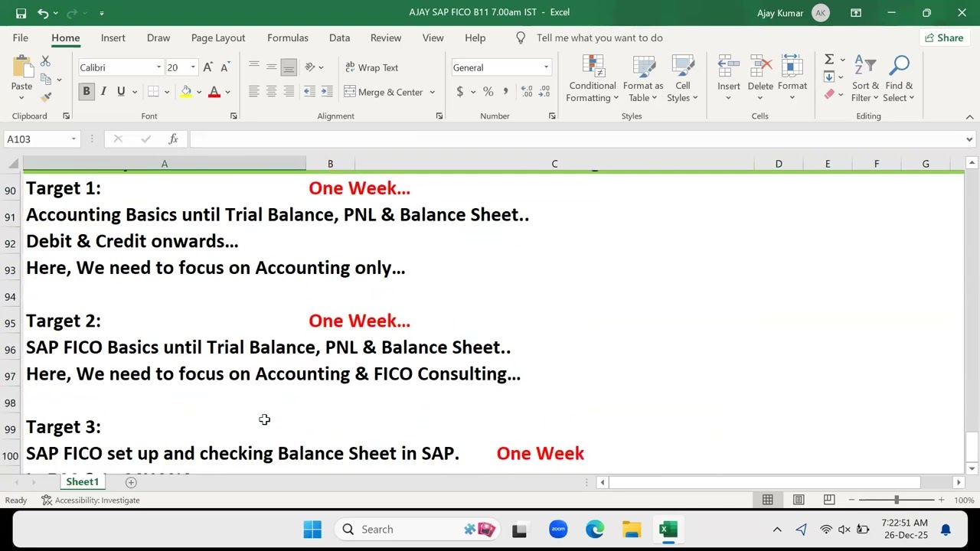This screenshot has height=551, width=980.
Task: Open the Formulas ribbon tab
Action: 288,37
